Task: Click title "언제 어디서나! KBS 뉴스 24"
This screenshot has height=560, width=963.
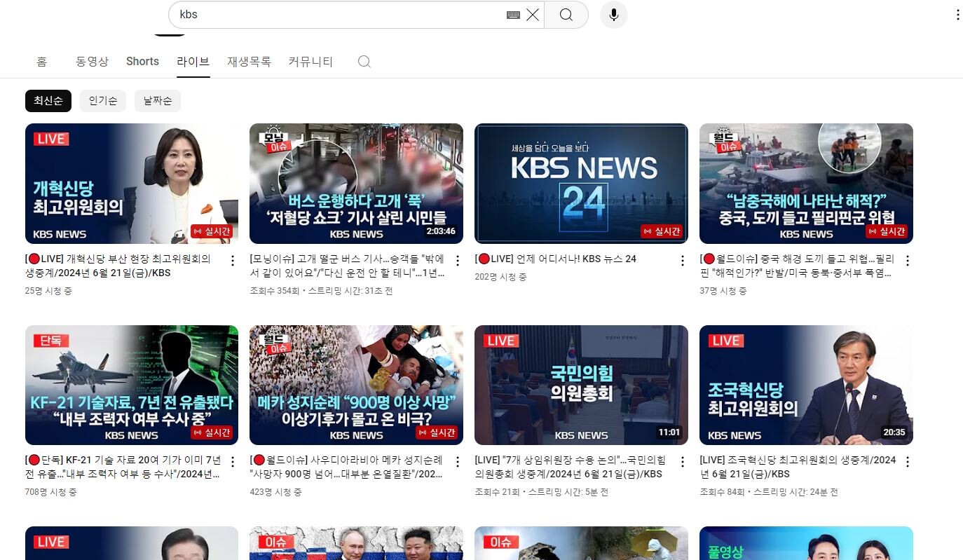Action: pyautogui.click(x=556, y=259)
